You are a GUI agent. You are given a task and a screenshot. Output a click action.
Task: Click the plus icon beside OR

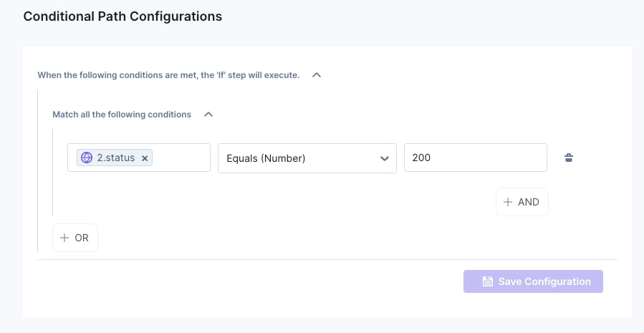point(64,238)
